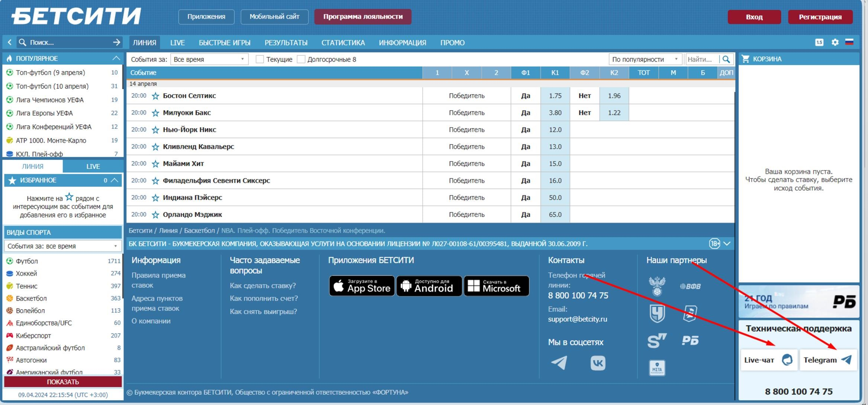Image resolution: width=868 pixels, height=405 pixels.
Task: Mark Кливленд Кавальерс as favorite
Action: [x=155, y=147]
